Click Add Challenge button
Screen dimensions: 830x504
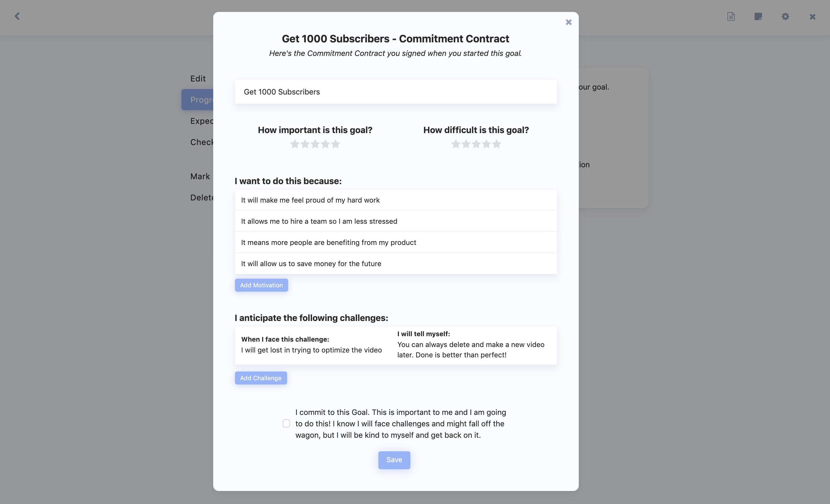tap(260, 378)
